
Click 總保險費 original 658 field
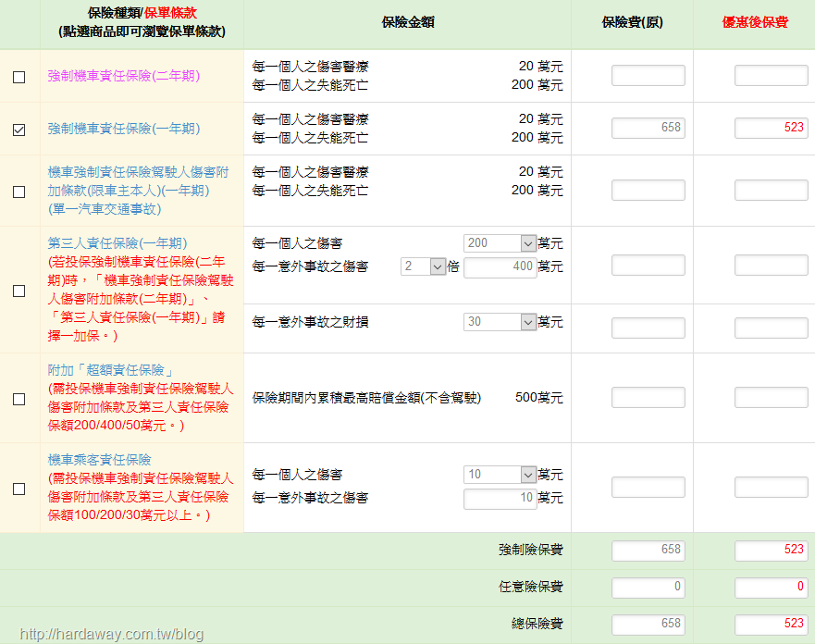648,625
